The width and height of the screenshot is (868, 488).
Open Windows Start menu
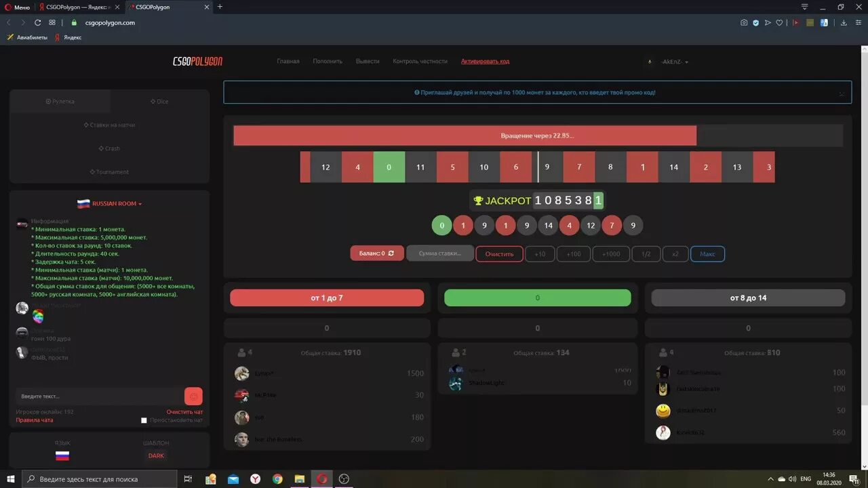pos(11,479)
